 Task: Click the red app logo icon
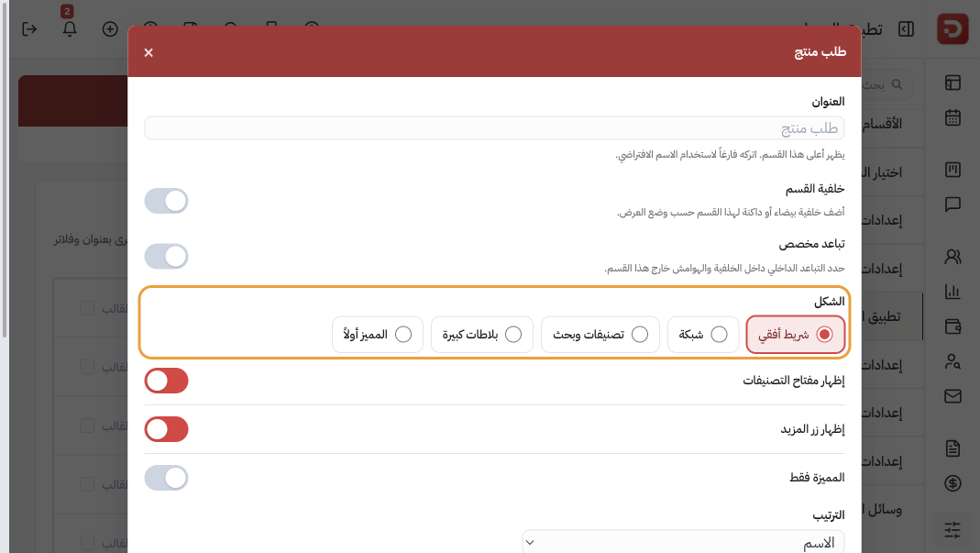tap(952, 28)
